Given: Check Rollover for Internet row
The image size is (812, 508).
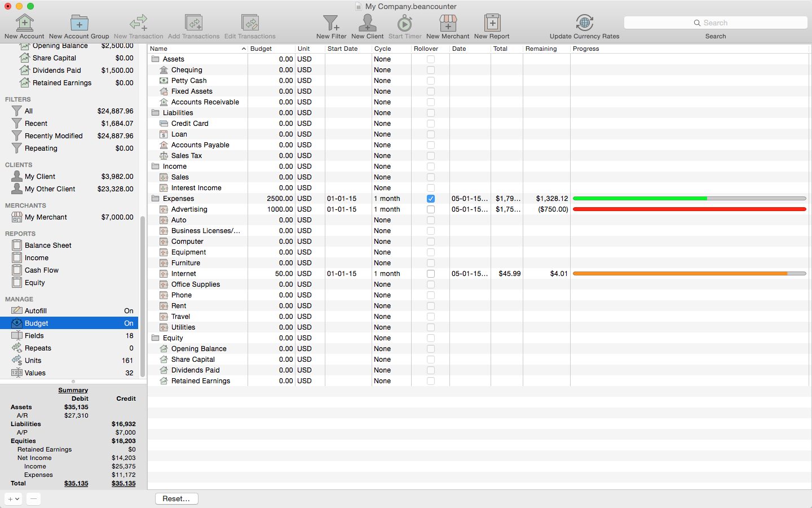Looking at the screenshot, I should 431,274.
